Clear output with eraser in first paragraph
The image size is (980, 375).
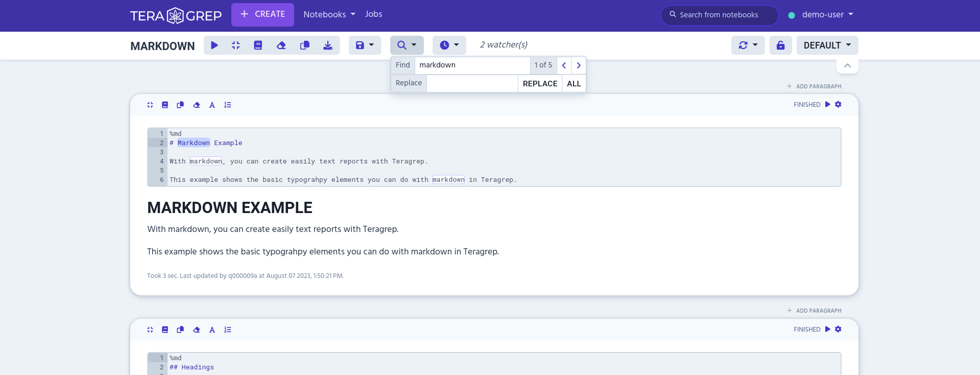[x=197, y=105]
